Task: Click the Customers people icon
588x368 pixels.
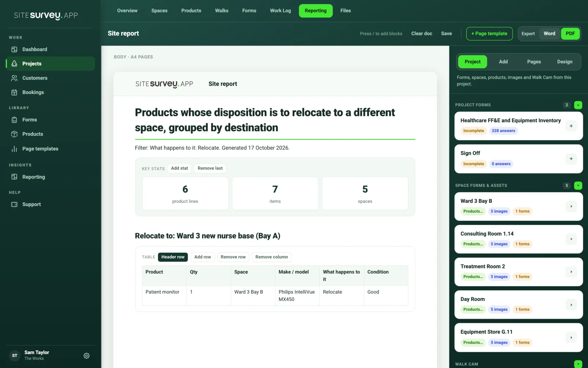Action: point(14,78)
